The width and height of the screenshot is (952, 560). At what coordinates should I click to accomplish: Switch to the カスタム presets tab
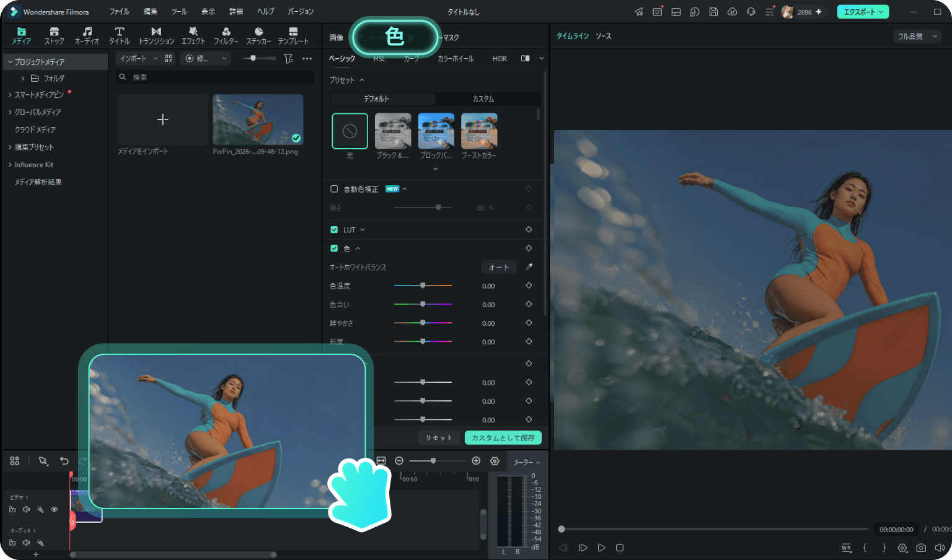click(483, 99)
